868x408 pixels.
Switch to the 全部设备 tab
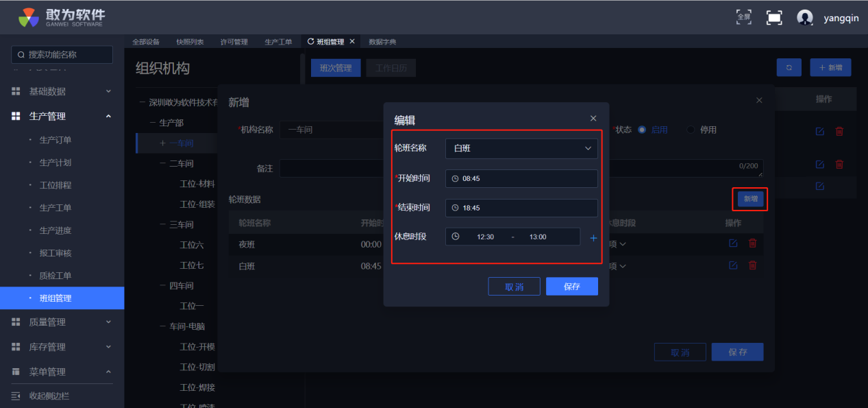coord(146,42)
